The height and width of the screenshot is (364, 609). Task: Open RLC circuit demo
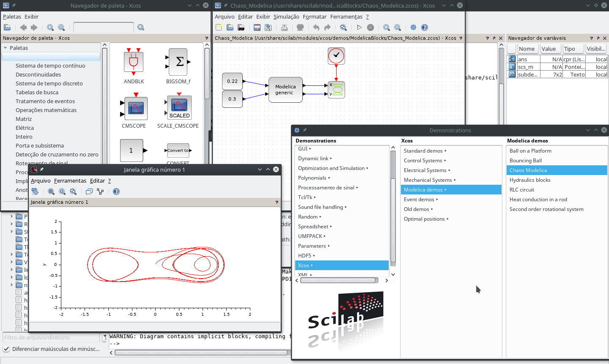click(522, 190)
